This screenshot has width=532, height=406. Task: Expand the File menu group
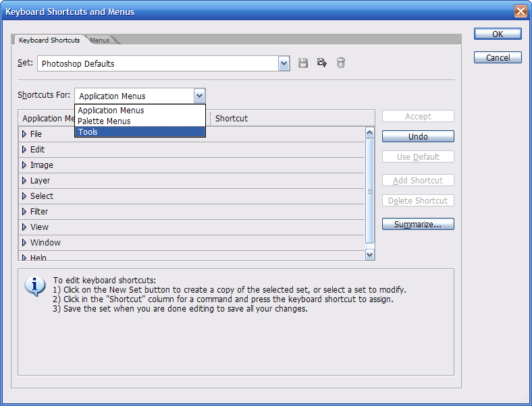click(24, 134)
